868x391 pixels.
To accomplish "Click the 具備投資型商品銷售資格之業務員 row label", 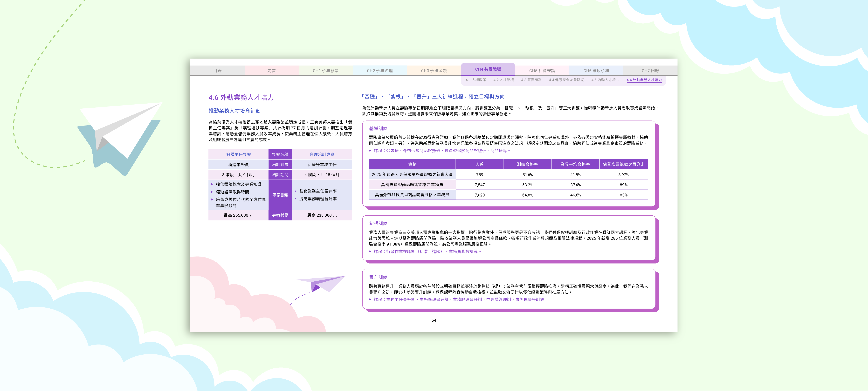I will [x=412, y=185].
